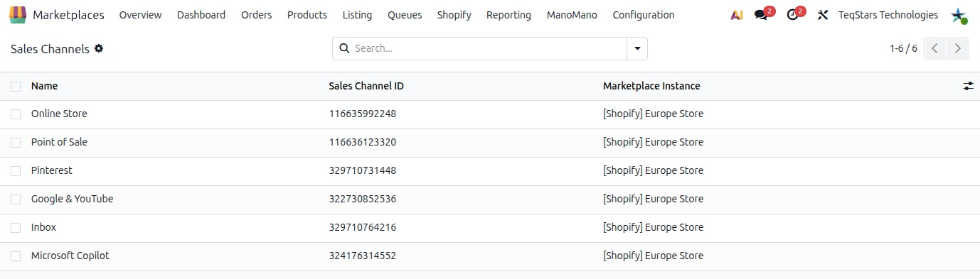Viewport: 980px width, 279px height.
Task: Click the Sales Channels gear icon
Action: coord(99,48)
